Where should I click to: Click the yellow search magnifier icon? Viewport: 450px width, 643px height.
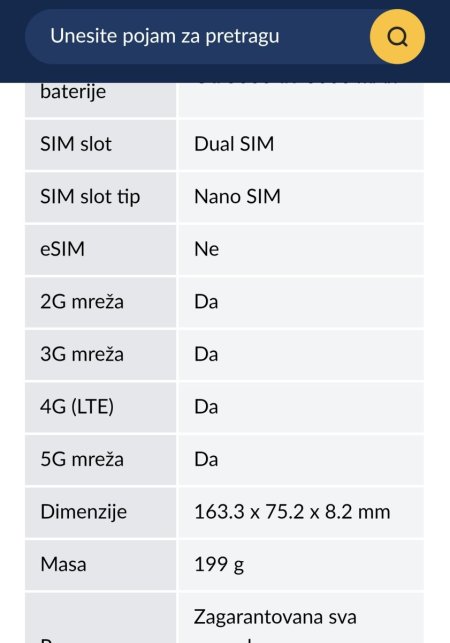coord(397,37)
